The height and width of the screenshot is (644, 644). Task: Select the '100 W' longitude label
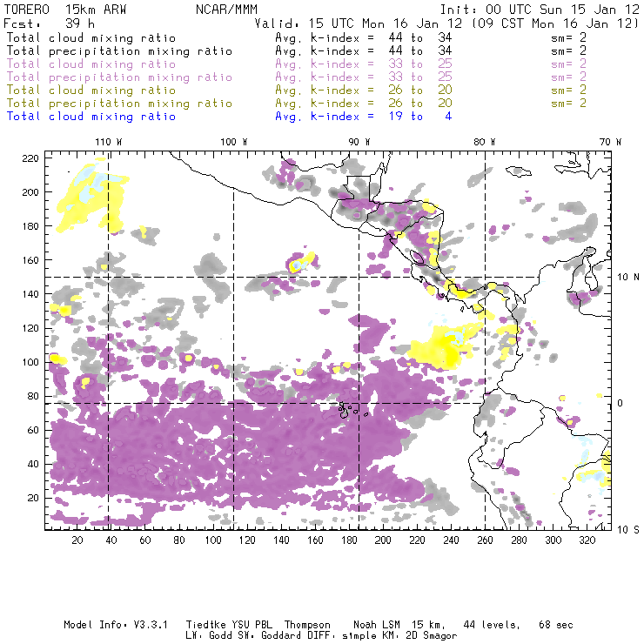click(234, 142)
